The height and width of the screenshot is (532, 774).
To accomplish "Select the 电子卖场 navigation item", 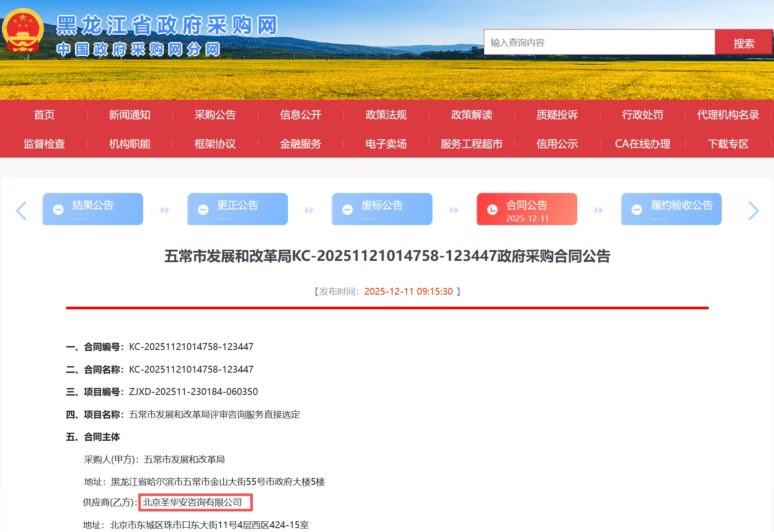I will pos(386,144).
